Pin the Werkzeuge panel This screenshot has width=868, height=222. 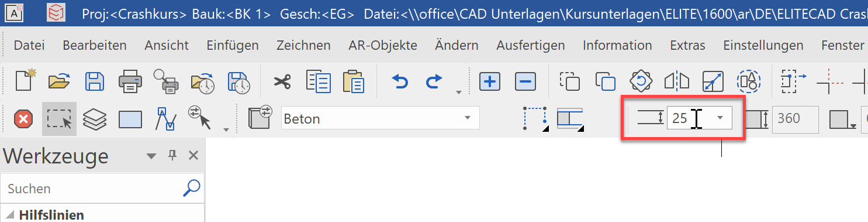coord(172,155)
